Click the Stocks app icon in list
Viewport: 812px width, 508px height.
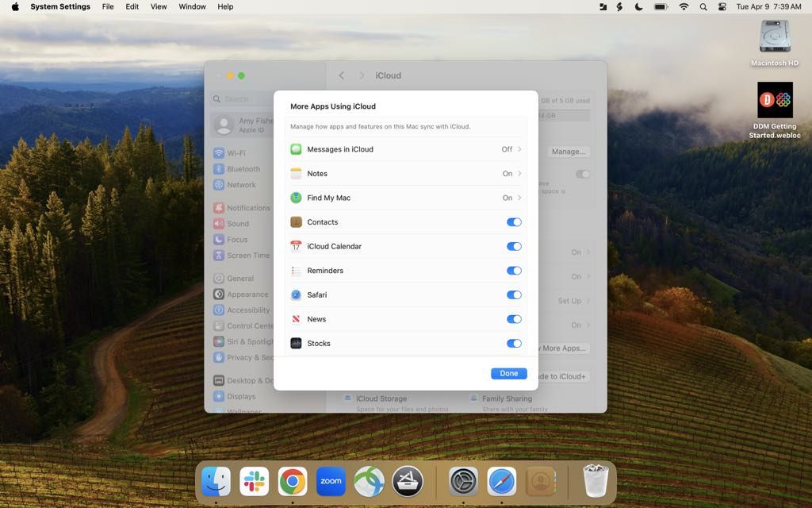pos(296,344)
